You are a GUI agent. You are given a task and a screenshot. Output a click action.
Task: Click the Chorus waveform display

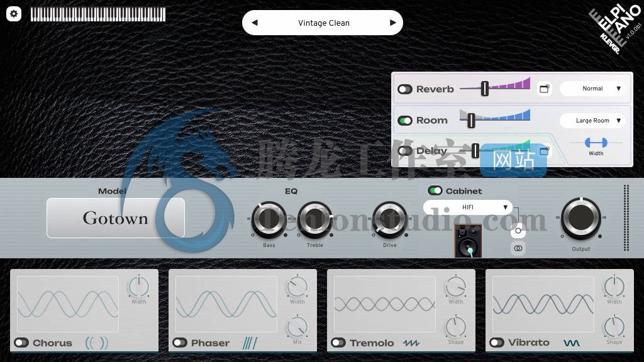[x=68, y=304]
